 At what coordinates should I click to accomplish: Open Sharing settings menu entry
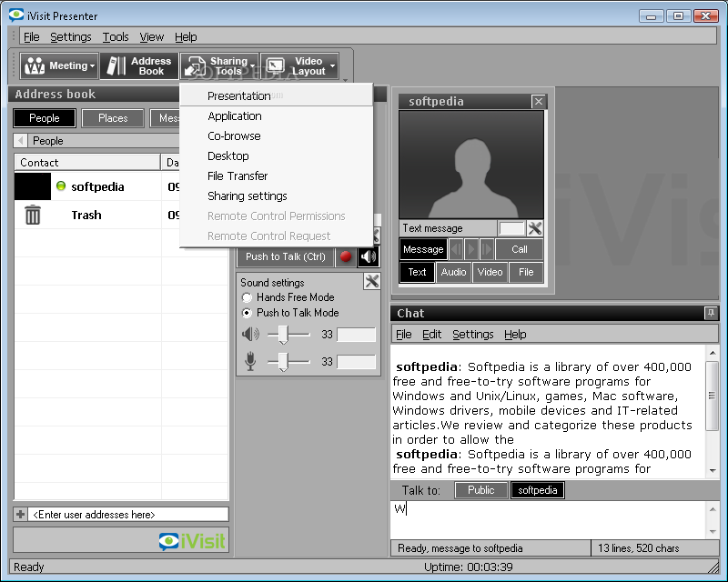coord(277,196)
